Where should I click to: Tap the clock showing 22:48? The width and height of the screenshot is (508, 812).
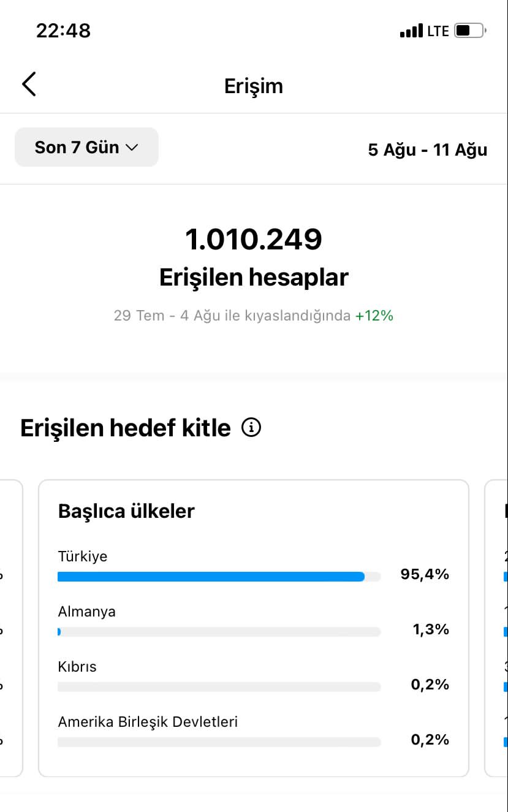coord(63,31)
